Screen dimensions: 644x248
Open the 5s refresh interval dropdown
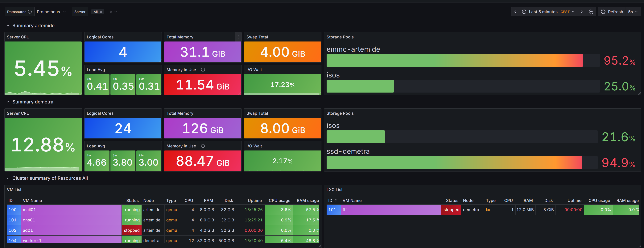633,12
